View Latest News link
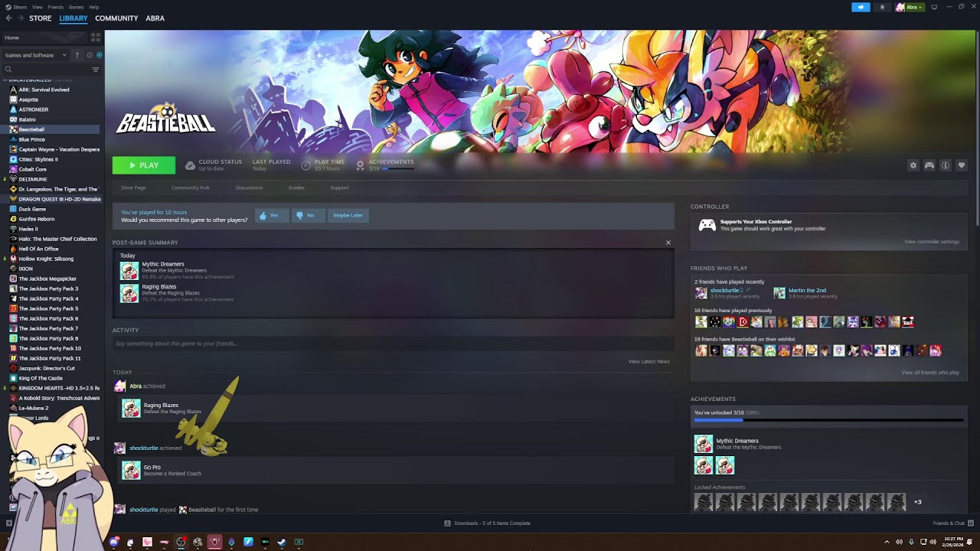980x551 pixels. click(649, 361)
